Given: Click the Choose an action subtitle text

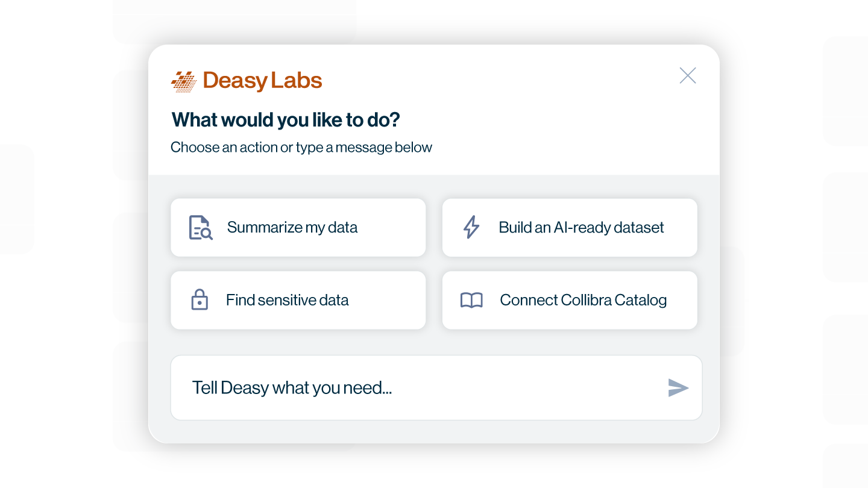Looking at the screenshot, I should pos(301,147).
